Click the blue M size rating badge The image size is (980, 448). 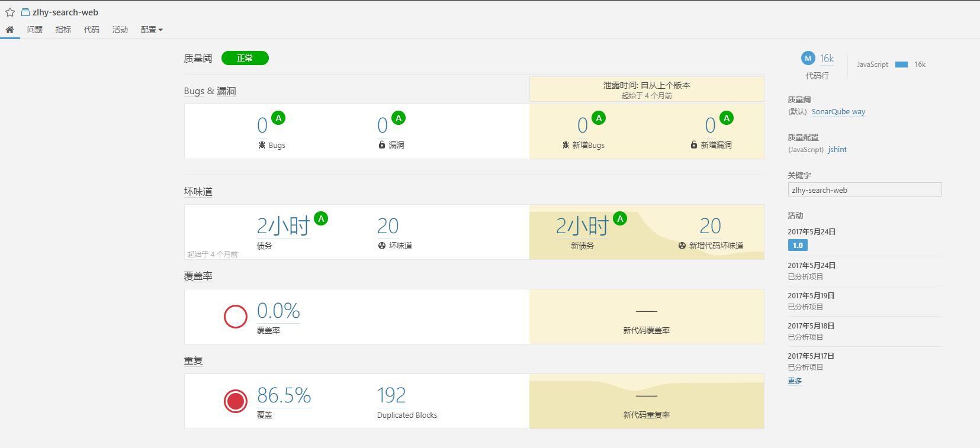point(808,58)
